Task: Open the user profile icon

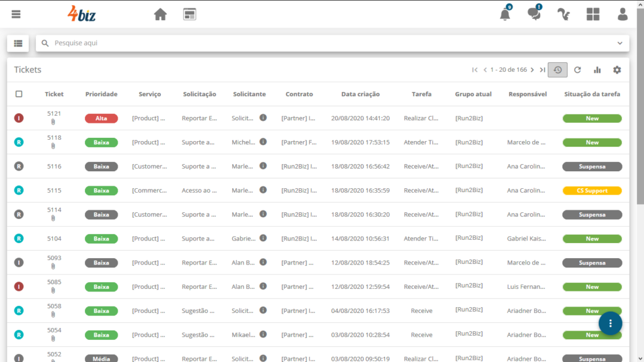Action: point(623,14)
